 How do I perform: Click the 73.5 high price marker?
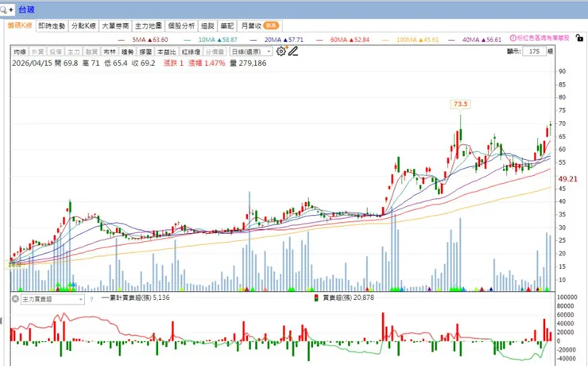(x=461, y=104)
